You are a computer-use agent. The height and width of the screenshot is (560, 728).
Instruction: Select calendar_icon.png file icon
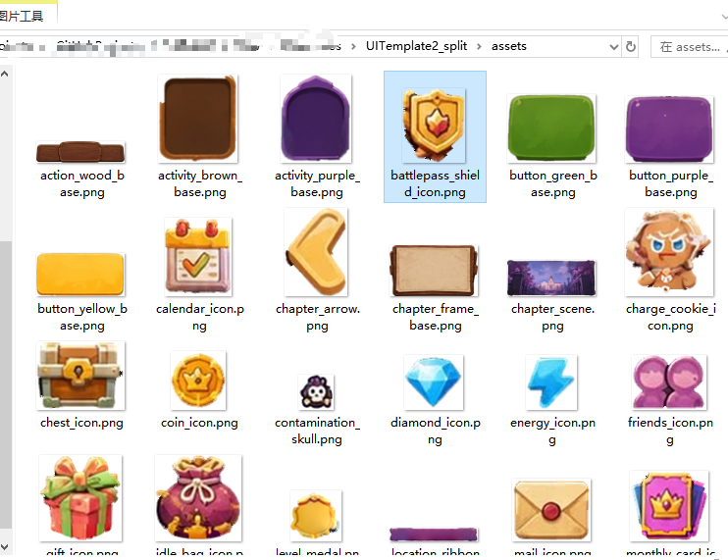pos(199,257)
